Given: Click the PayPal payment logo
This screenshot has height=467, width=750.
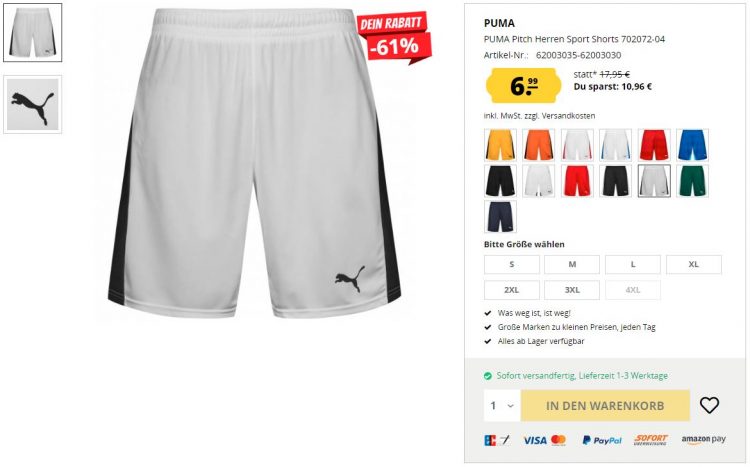Looking at the screenshot, I should coord(602,440).
